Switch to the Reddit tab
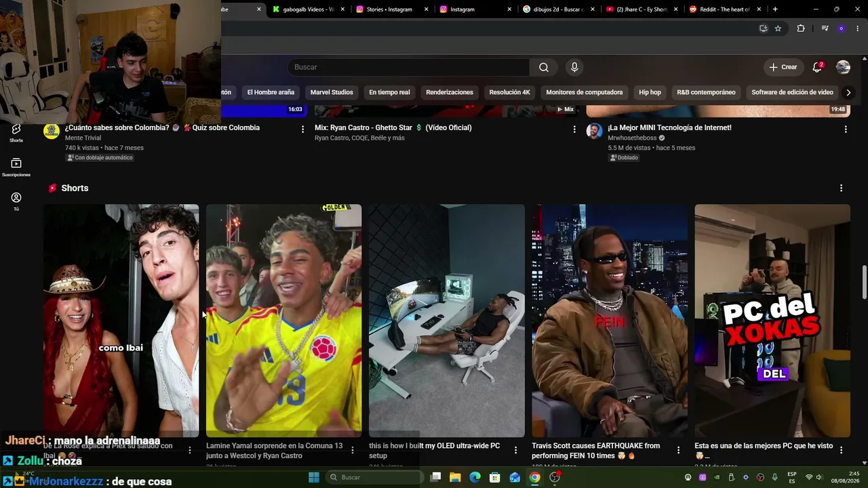The width and height of the screenshot is (868, 488). (x=725, y=9)
